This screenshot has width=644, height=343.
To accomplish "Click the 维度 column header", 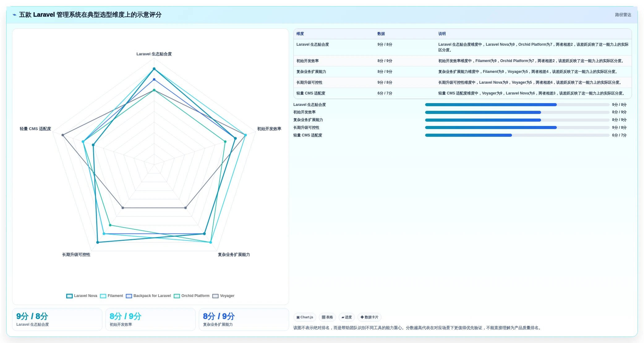I will 300,34.
